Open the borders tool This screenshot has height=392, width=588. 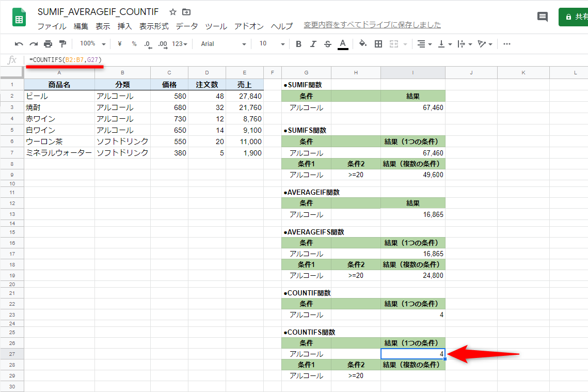point(378,44)
